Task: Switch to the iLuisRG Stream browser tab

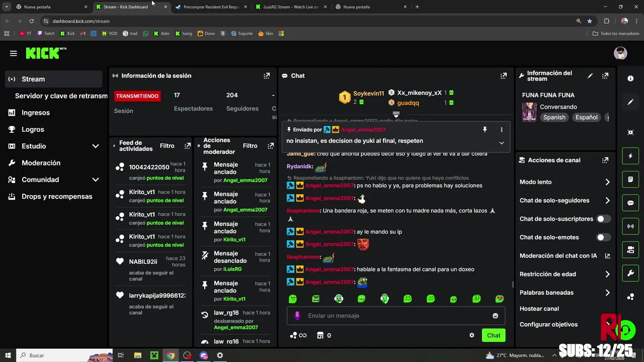Action: point(291,7)
